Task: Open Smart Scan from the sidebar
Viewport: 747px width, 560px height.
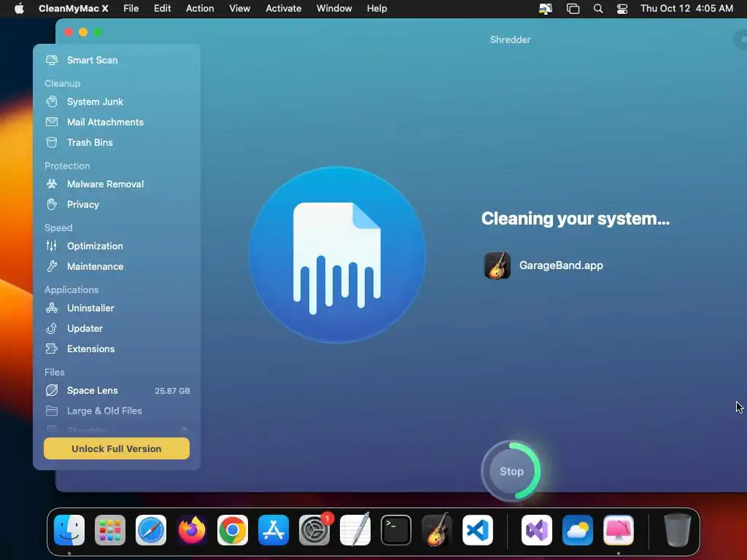Action: point(92,60)
